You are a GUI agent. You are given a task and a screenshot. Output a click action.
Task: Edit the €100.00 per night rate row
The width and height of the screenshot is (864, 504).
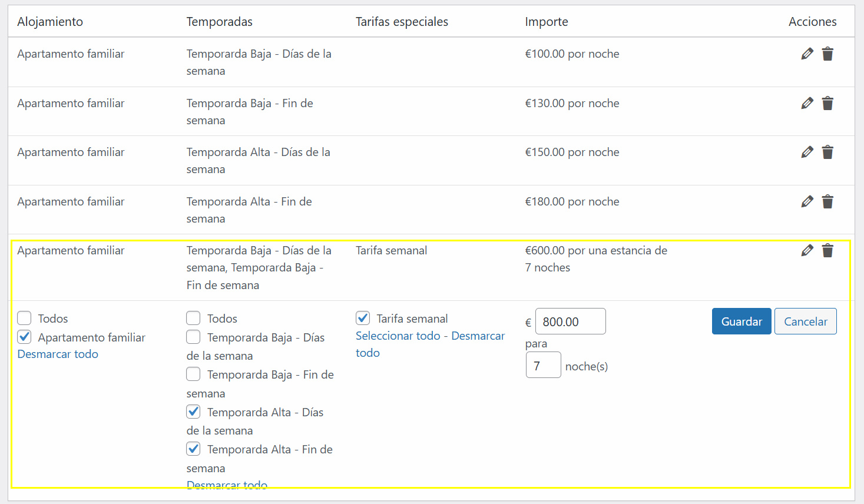(807, 54)
